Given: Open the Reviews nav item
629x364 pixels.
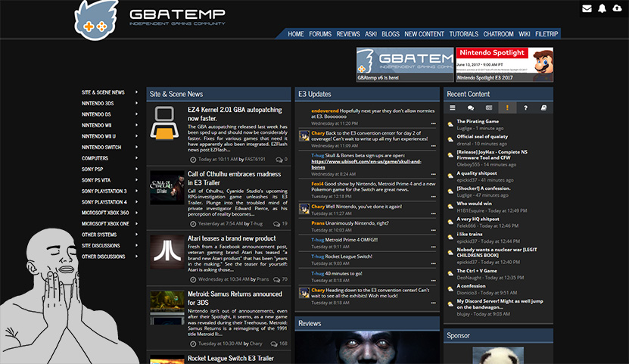Looking at the screenshot, I should point(348,34).
